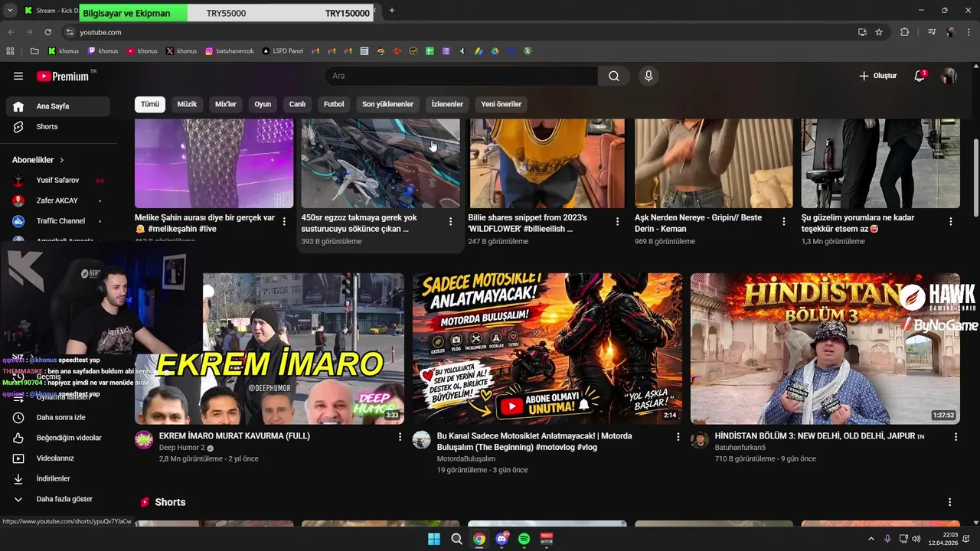The image size is (980, 551).
Task: Reload the page in Chrome
Action: (x=47, y=32)
